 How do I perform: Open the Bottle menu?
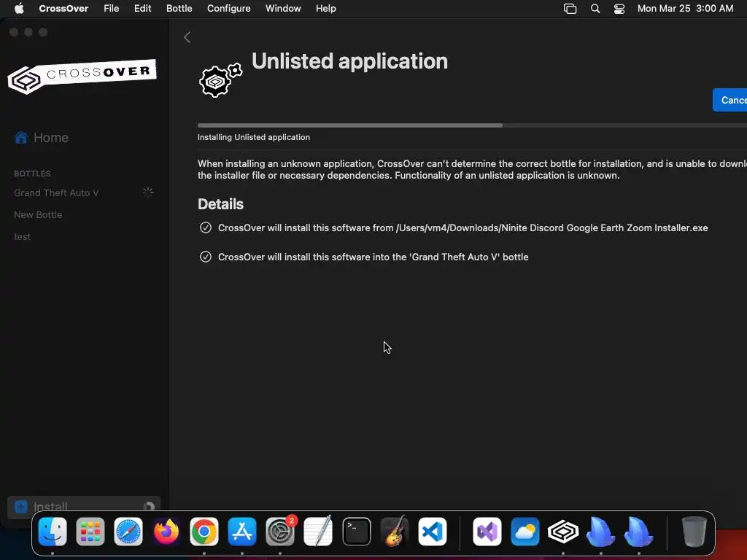[179, 9]
